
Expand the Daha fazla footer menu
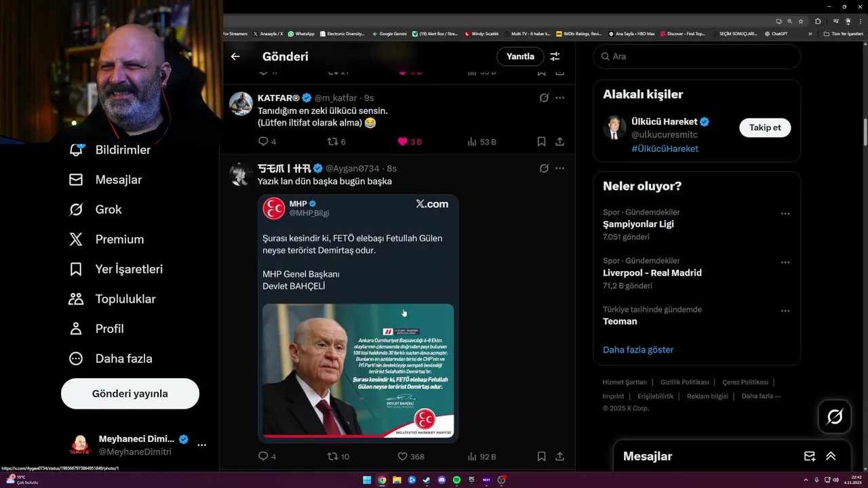[761, 396]
